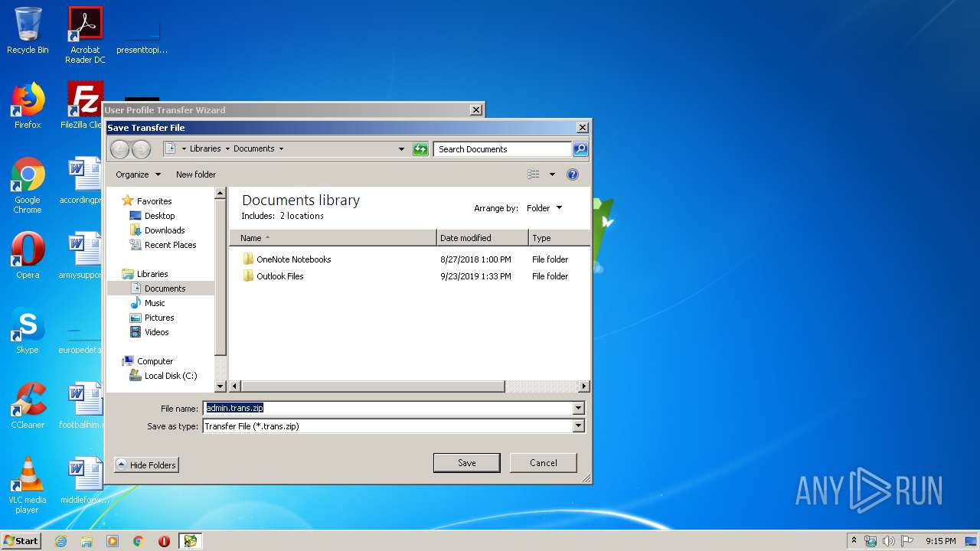Click the clock showing 9:15 PM
The image size is (980, 551).
(940, 541)
